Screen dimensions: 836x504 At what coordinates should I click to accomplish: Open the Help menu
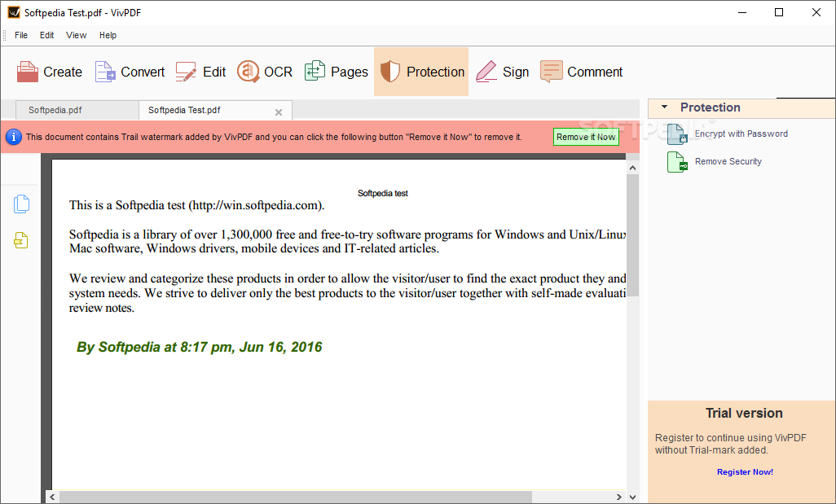(x=108, y=35)
